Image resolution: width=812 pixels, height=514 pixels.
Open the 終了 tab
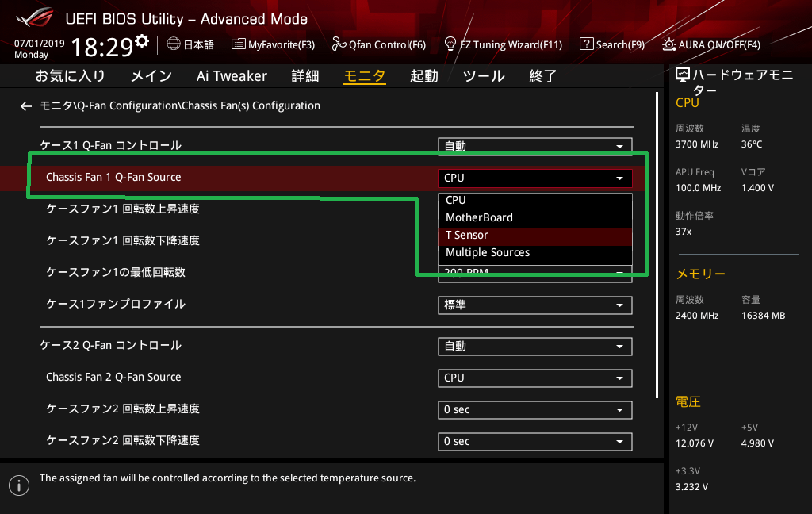(542, 76)
